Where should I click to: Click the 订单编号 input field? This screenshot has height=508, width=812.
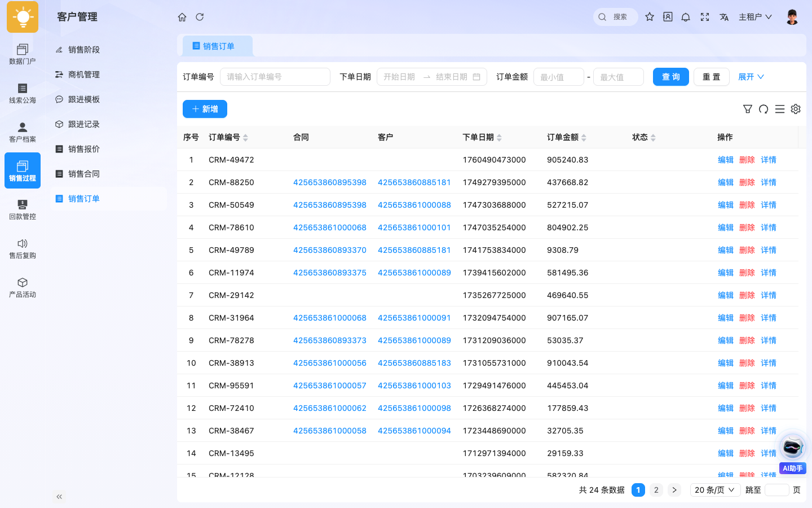[275, 77]
